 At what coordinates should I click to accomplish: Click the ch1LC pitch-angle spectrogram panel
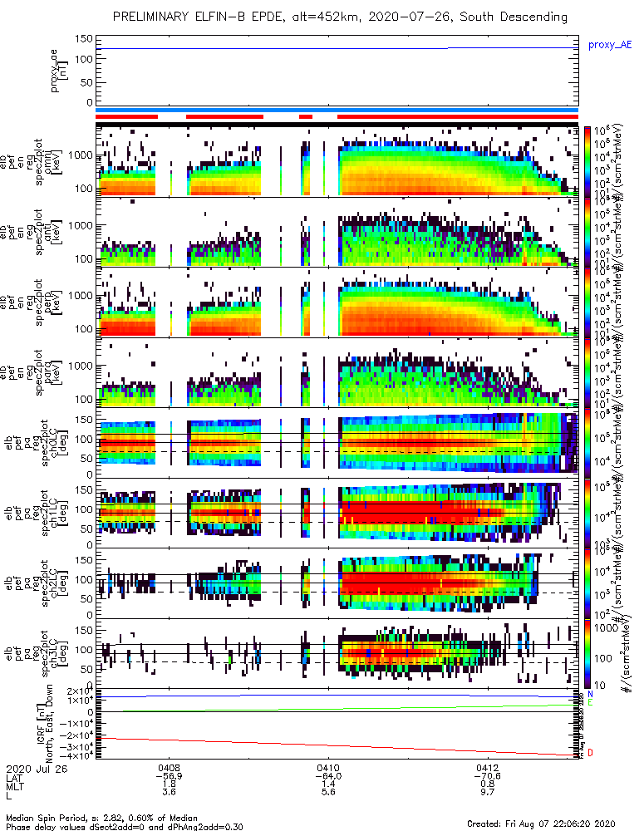337,513
